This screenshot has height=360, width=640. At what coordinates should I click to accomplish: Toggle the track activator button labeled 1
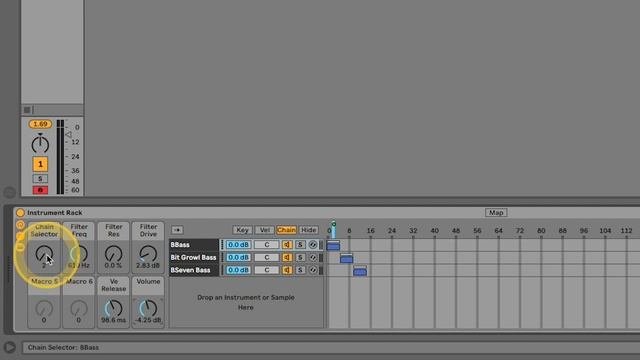point(40,164)
